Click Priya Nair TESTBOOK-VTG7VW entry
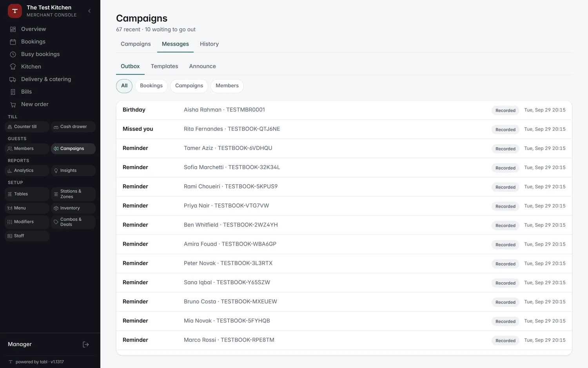588x368 pixels. [x=227, y=206]
